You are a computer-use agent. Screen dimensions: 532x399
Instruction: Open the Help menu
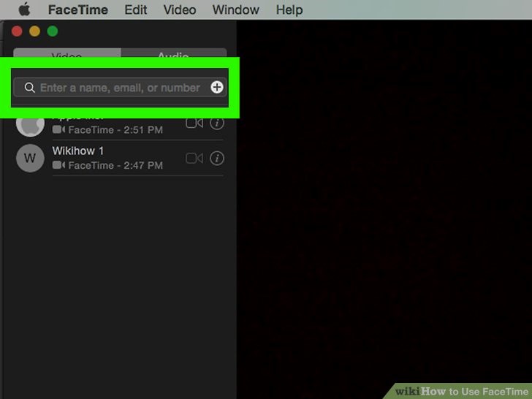[x=289, y=9]
